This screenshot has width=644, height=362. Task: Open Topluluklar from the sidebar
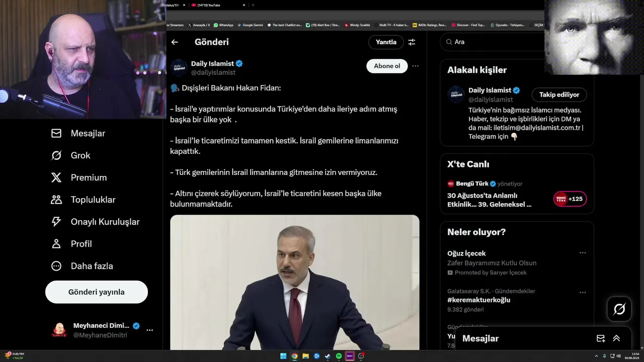83,200
